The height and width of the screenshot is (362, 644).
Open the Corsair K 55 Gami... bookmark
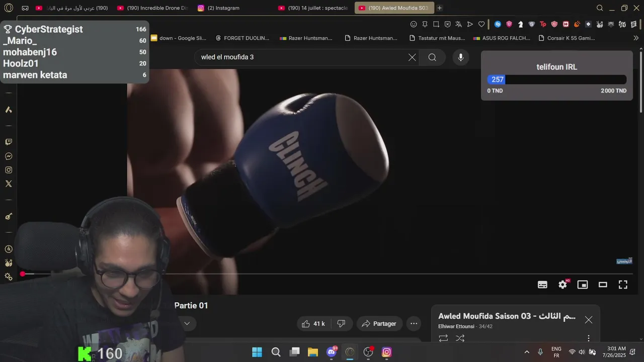tap(567, 38)
